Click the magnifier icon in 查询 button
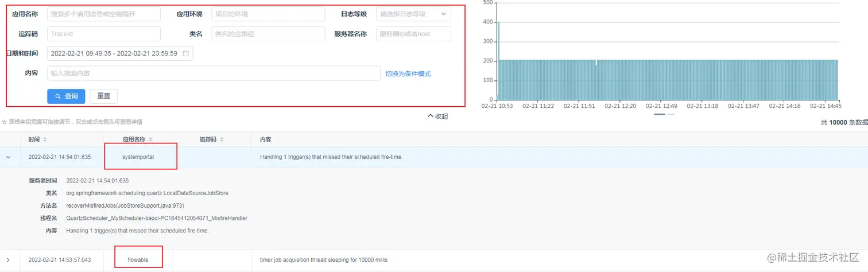 click(58, 96)
